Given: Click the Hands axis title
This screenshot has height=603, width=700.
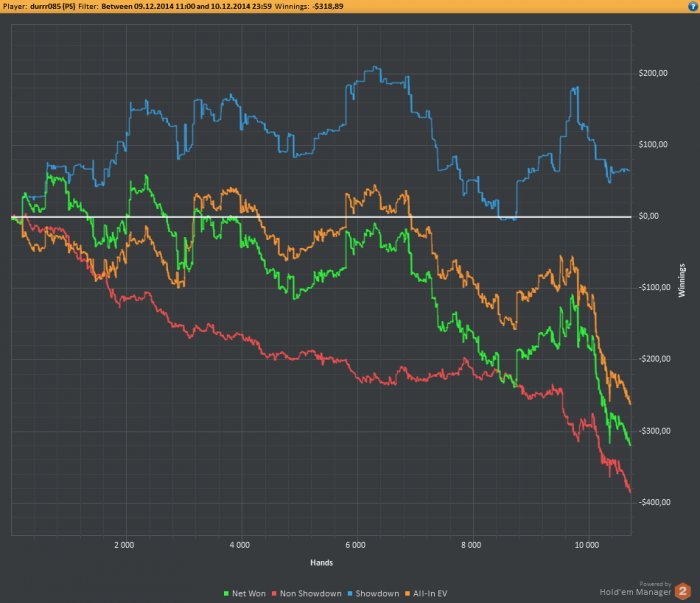Looking at the screenshot, I should pos(321,563).
